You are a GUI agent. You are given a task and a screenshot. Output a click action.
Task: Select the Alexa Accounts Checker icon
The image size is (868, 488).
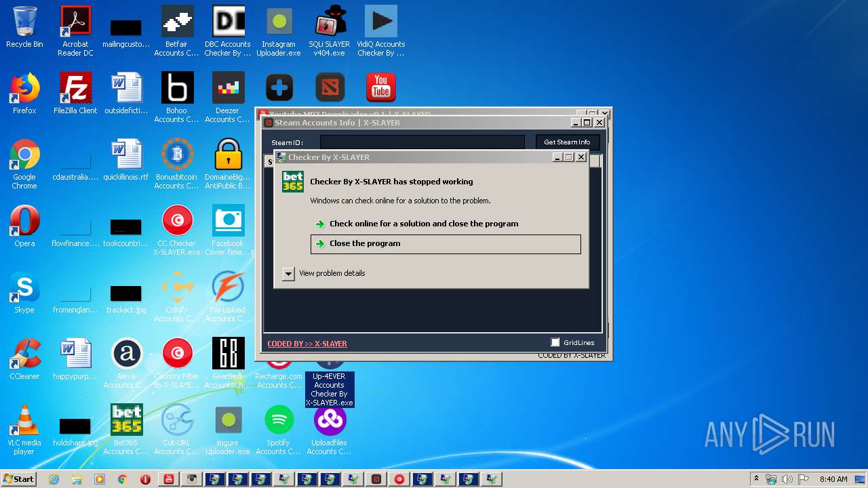click(x=126, y=363)
